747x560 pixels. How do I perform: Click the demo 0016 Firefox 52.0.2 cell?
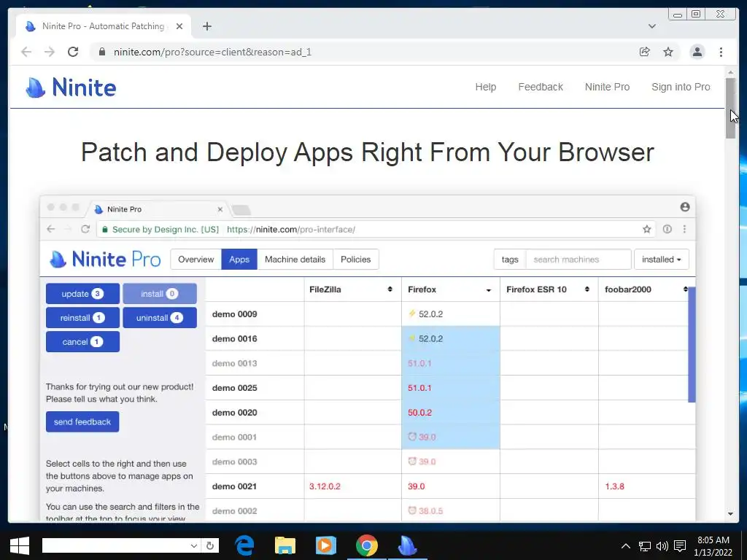point(451,338)
